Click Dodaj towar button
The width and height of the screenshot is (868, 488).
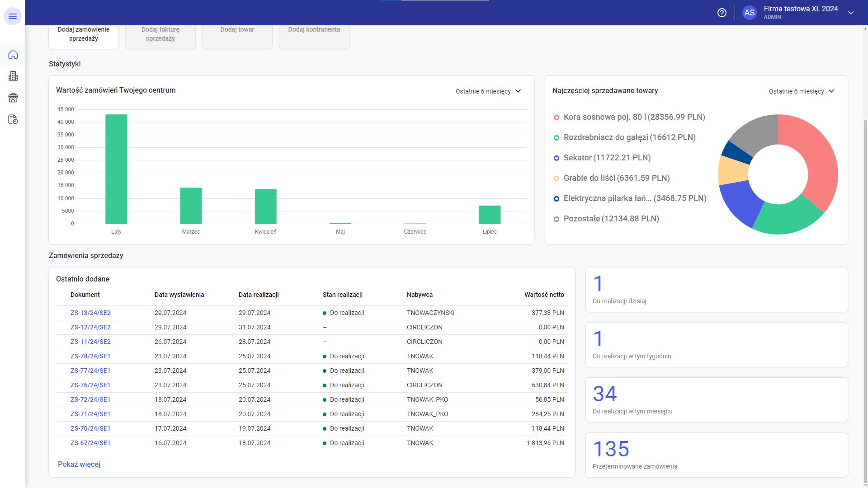point(237,36)
